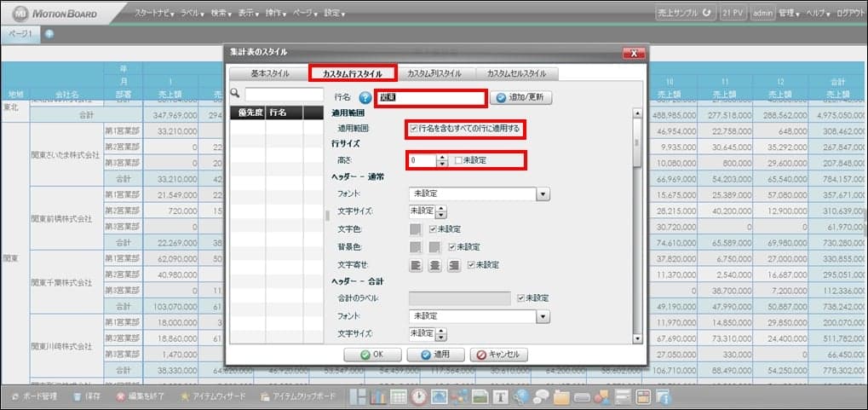Open the ヘルプ menu

click(x=818, y=14)
